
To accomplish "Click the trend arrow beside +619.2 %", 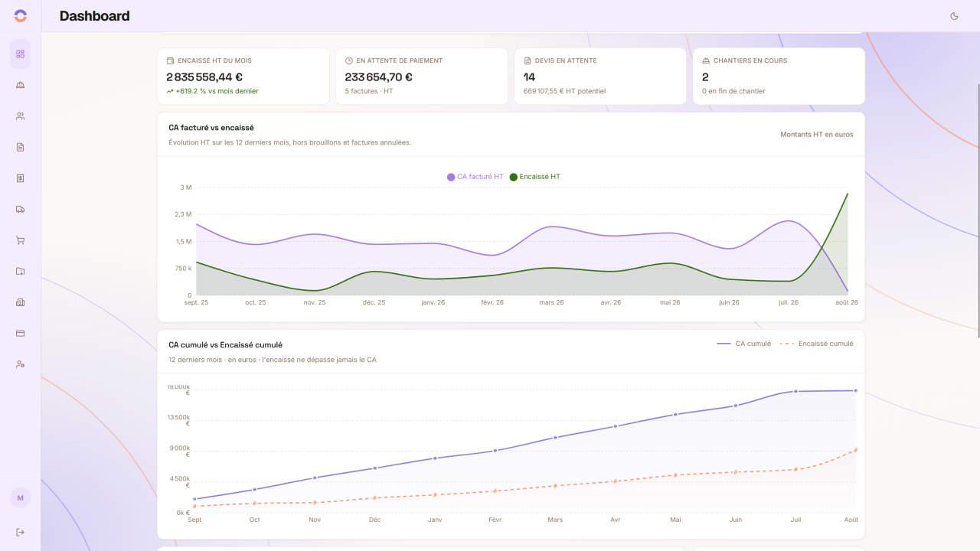I will point(170,91).
